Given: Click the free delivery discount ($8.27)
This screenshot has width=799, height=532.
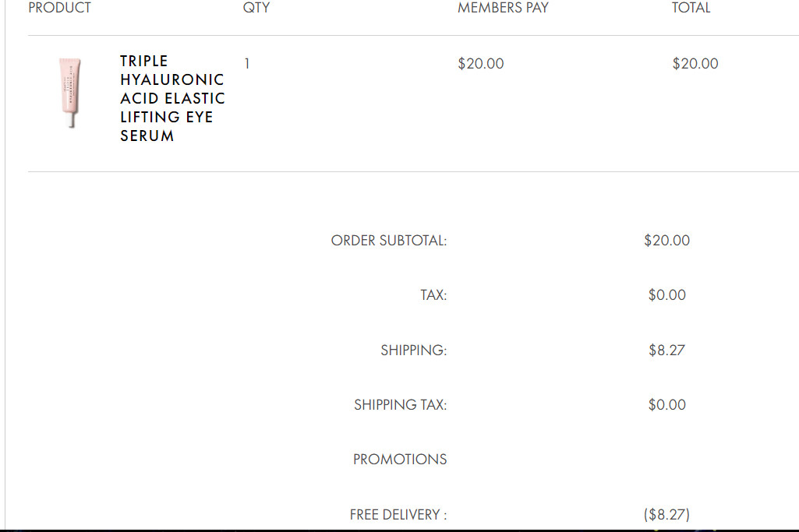Looking at the screenshot, I should (666, 514).
